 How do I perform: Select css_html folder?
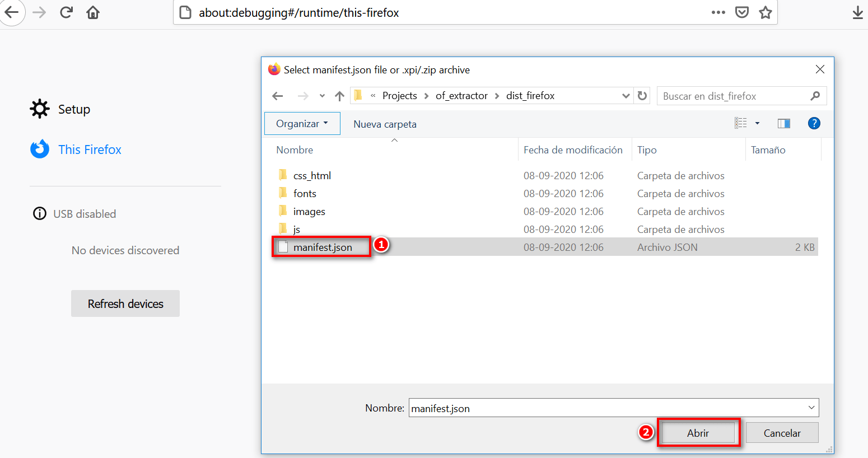coord(312,176)
